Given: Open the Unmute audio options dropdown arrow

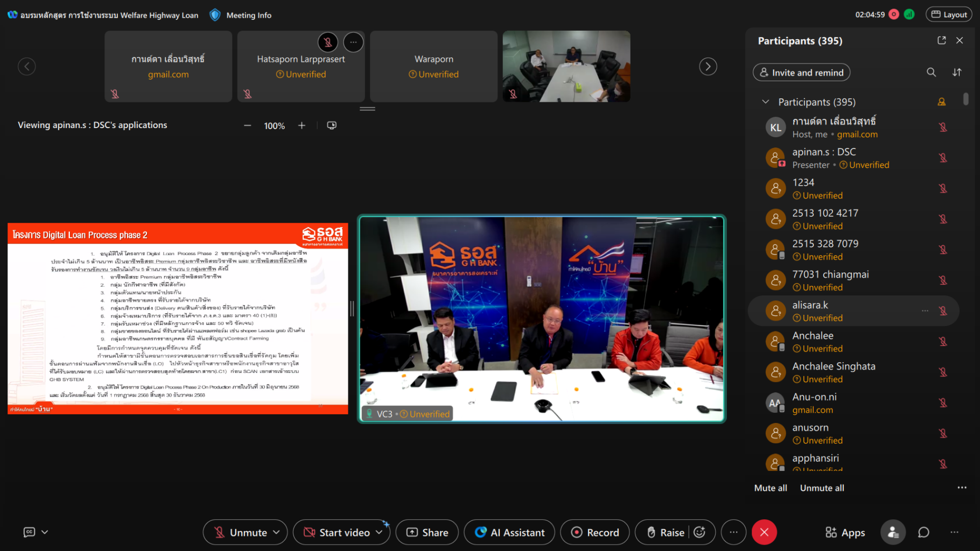Looking at the screenshot, I should [x=277, y=532].
